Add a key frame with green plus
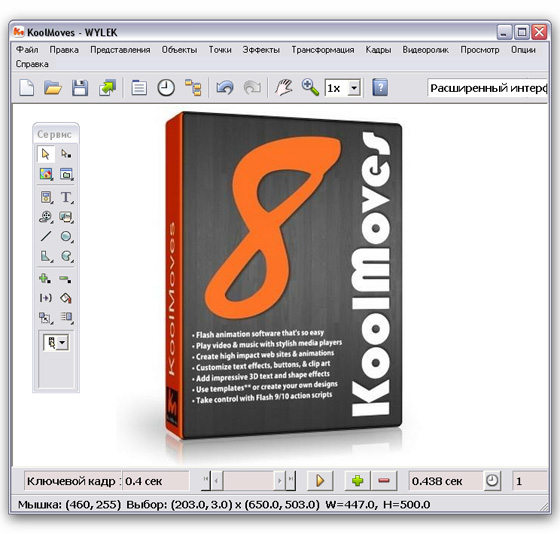 coord(358,480)
